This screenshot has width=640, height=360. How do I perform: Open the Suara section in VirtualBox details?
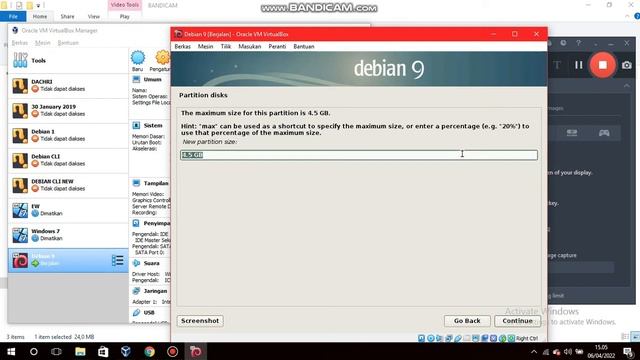pos(151,263)
